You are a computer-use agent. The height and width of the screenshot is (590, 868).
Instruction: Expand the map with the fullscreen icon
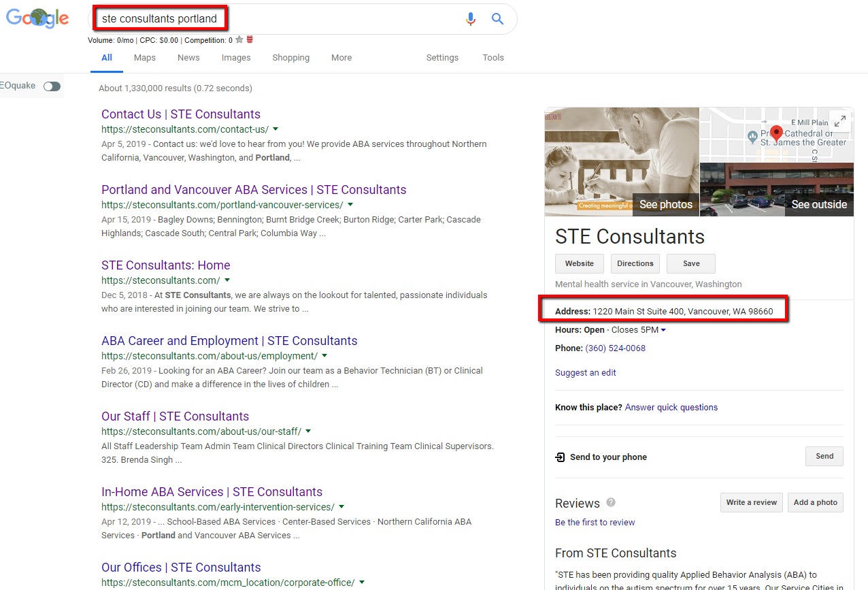point(841,122)
